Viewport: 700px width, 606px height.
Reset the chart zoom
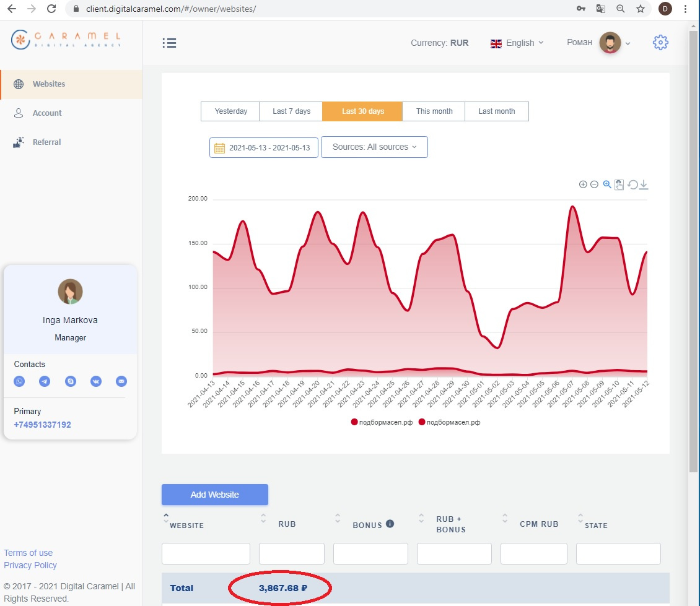(x=632, y=184)
